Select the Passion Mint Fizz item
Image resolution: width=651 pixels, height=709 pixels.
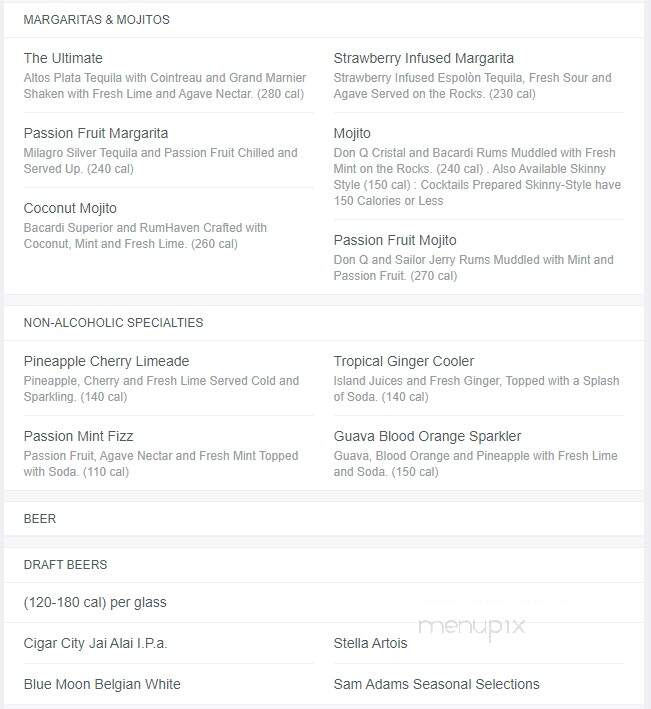78,436
